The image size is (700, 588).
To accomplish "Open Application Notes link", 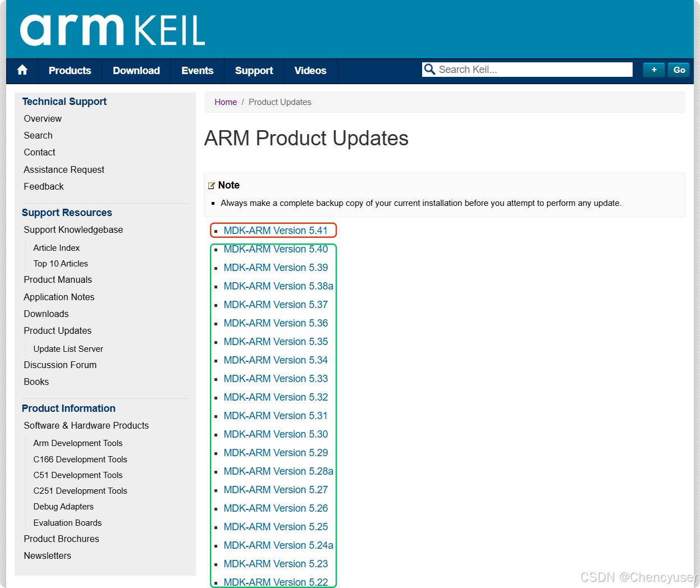I will (59, 297).
